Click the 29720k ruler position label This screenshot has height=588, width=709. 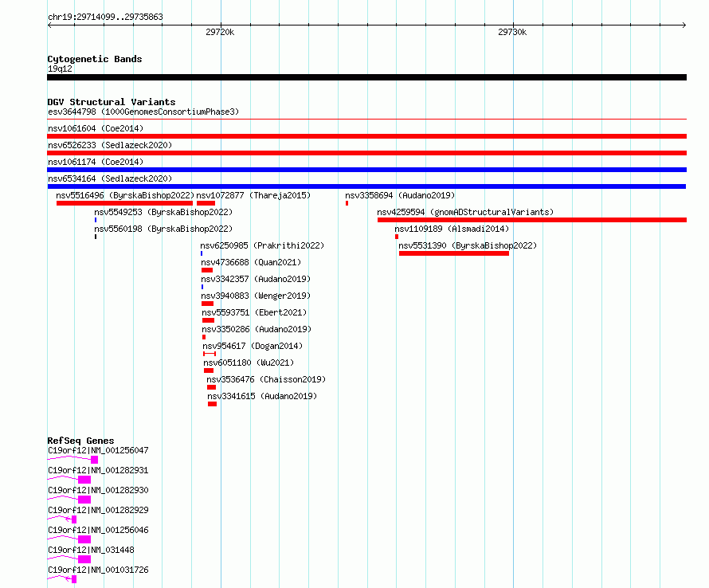pyautogui.click(x=220, y=32)
